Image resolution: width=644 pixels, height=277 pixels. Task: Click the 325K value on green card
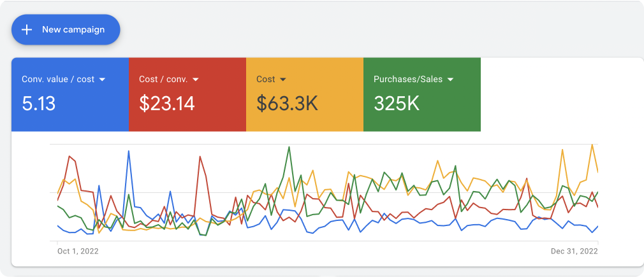tap(397, 103)
